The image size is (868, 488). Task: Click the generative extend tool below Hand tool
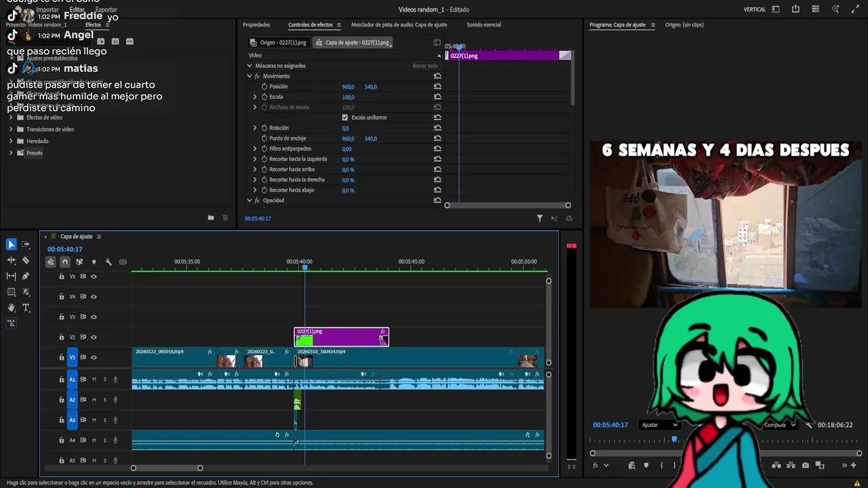[11, 323]
